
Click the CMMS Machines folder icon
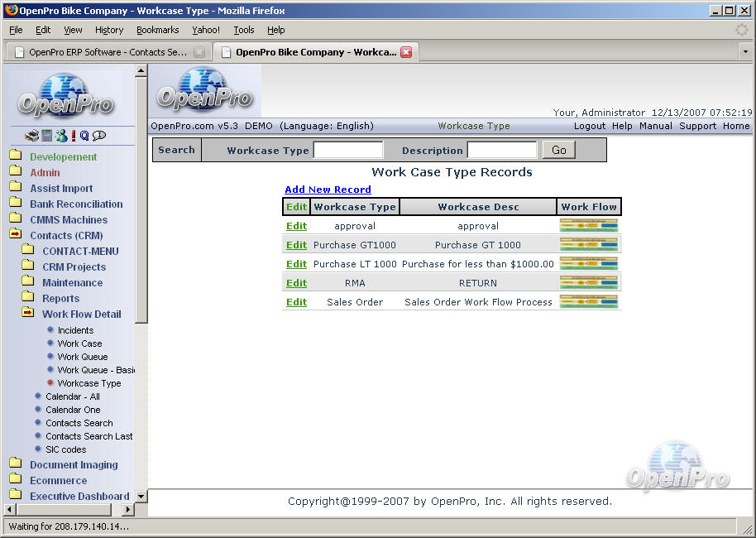point(16,218)
